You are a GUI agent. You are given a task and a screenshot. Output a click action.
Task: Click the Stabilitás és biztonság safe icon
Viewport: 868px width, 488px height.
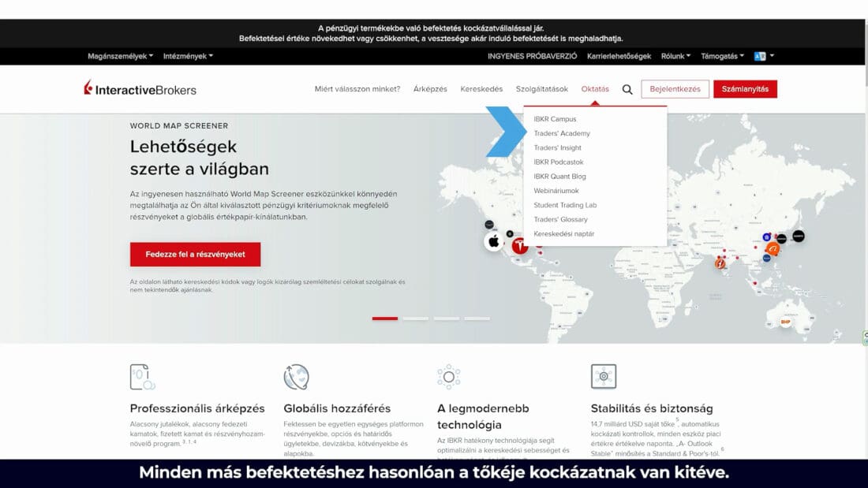coord(604,377)
